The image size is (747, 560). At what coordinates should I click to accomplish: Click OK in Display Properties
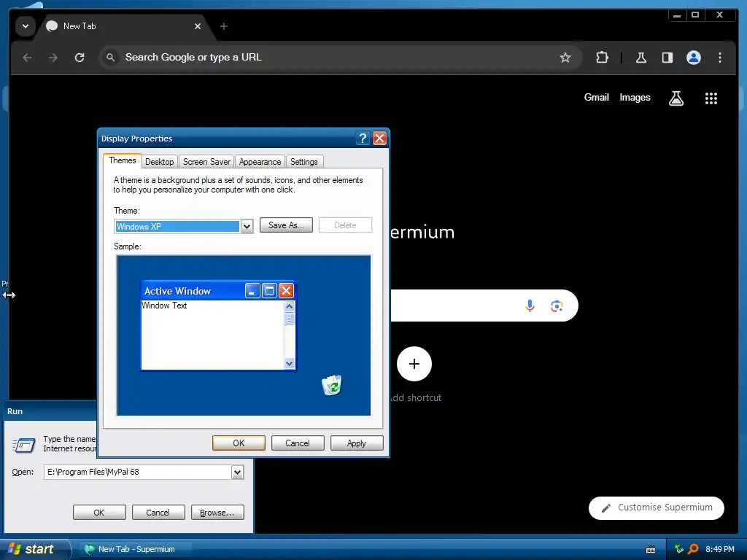coord(239,443)
